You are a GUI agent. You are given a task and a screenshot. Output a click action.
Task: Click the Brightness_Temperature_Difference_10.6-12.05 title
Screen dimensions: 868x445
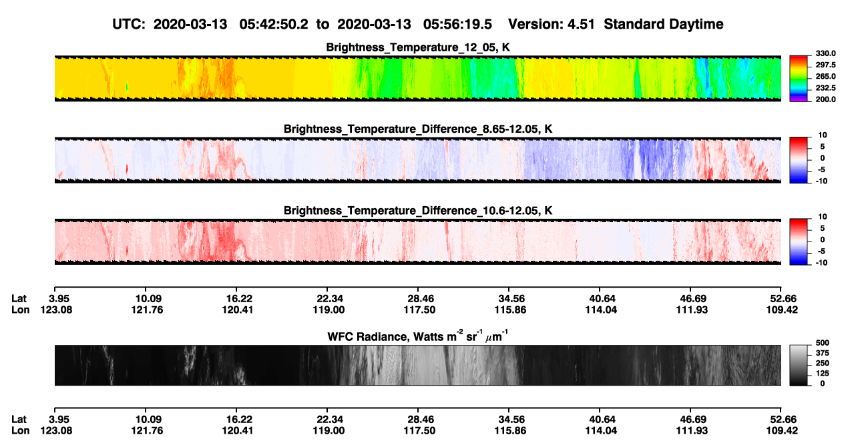coord(418,211)
